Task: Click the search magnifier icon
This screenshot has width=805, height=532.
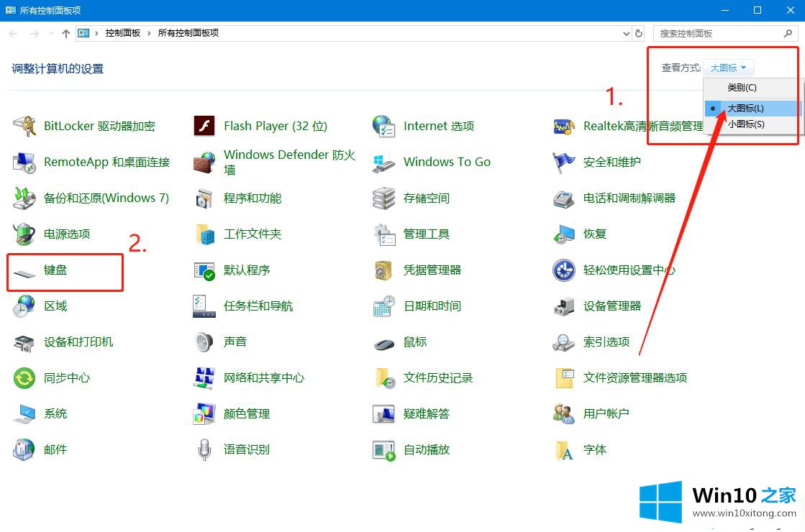Action: point(788,33)
